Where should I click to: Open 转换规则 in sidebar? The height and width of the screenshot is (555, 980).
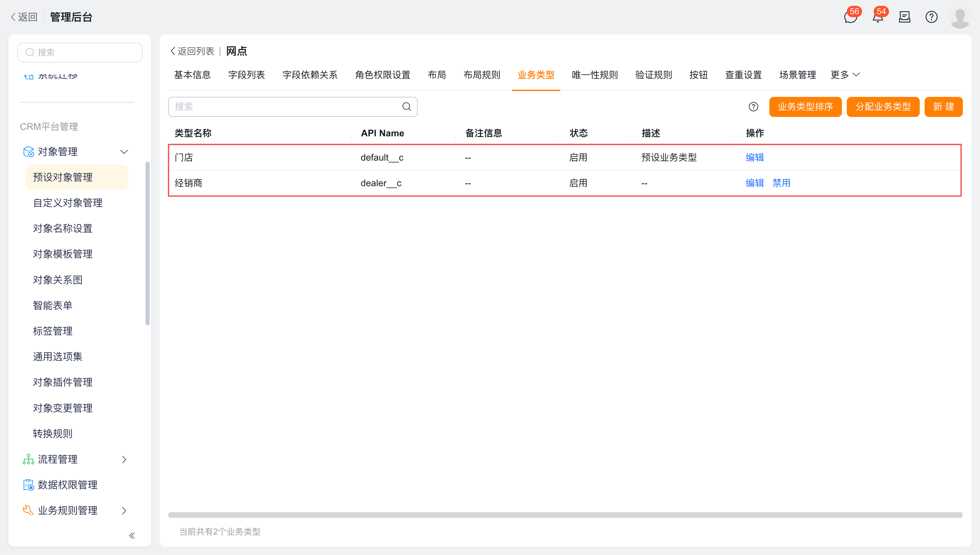pyautogui.click(x=52, y=433)
